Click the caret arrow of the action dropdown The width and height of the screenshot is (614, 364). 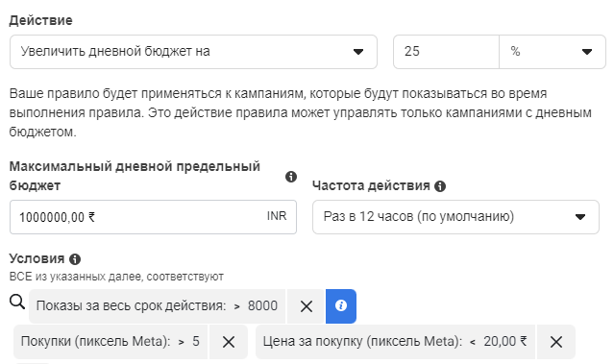[x=357, y=52]
